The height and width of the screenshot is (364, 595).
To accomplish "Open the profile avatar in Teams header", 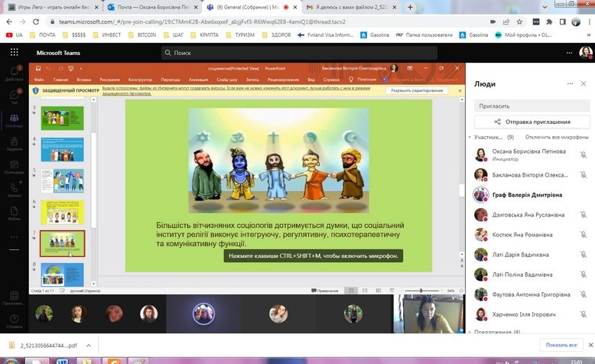I will click(x=586, y=53).
